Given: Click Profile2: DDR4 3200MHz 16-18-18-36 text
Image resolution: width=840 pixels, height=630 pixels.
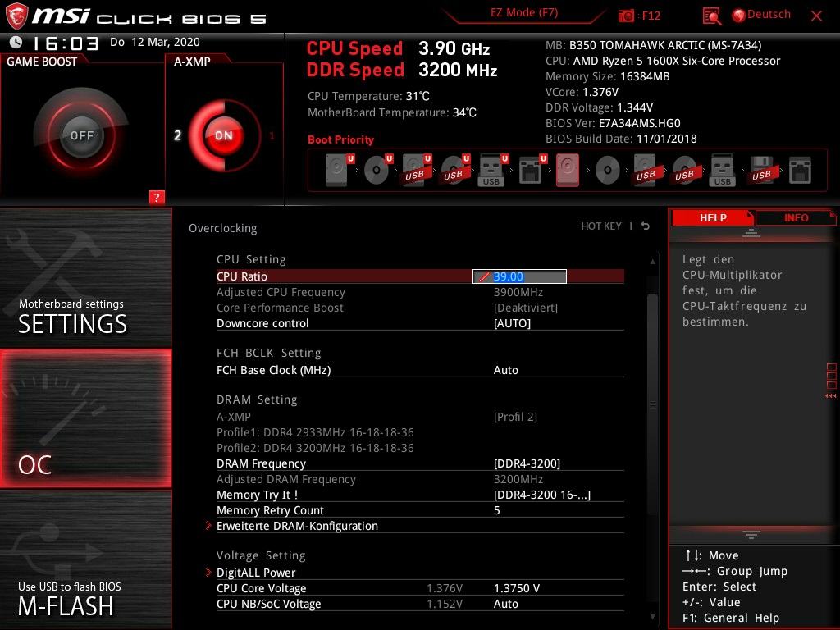Looking at the screenshot, I should [x=315, y=447].
